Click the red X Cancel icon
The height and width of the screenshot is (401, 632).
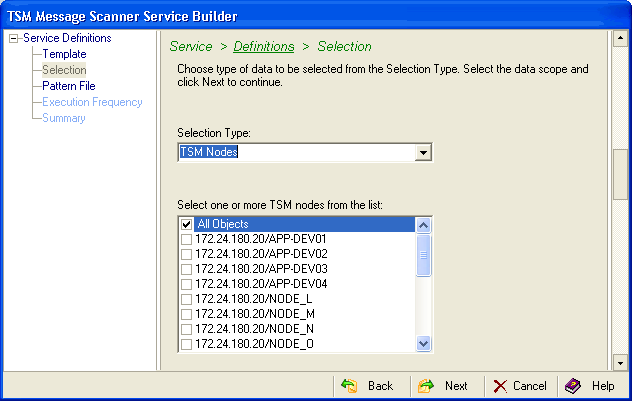coord(500,386)
